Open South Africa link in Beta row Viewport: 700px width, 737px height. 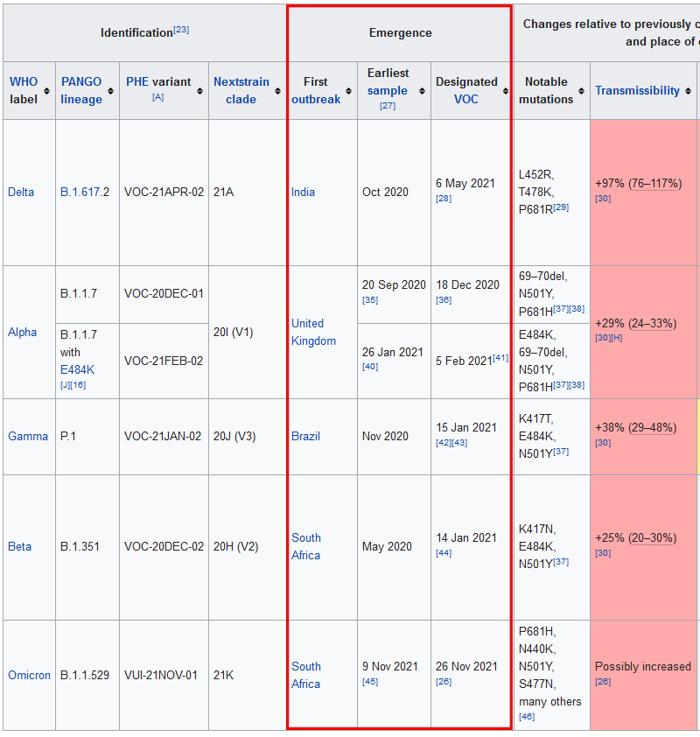[x=306, y=546]
